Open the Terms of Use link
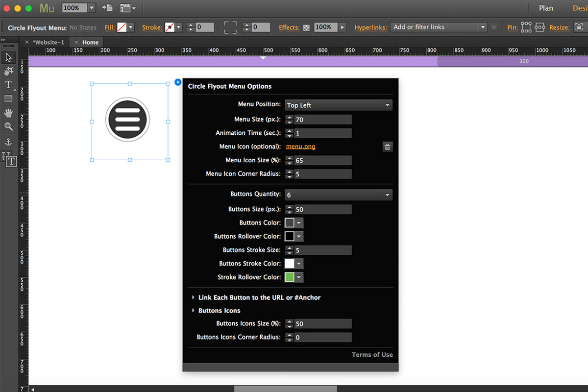 pyautogui.click(x=372, y=354)
